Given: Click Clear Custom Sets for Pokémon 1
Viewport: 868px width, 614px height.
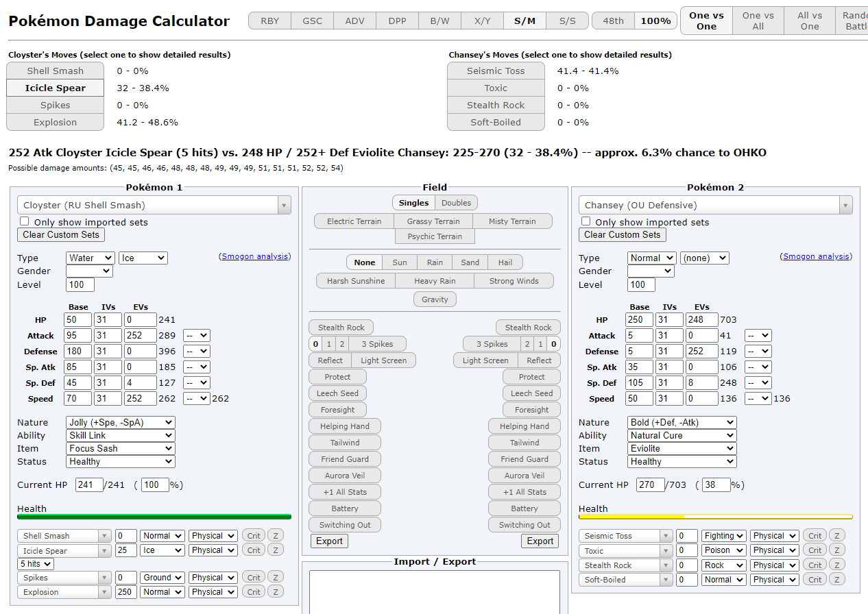Looking at the screenshot, I should [61, 235].
